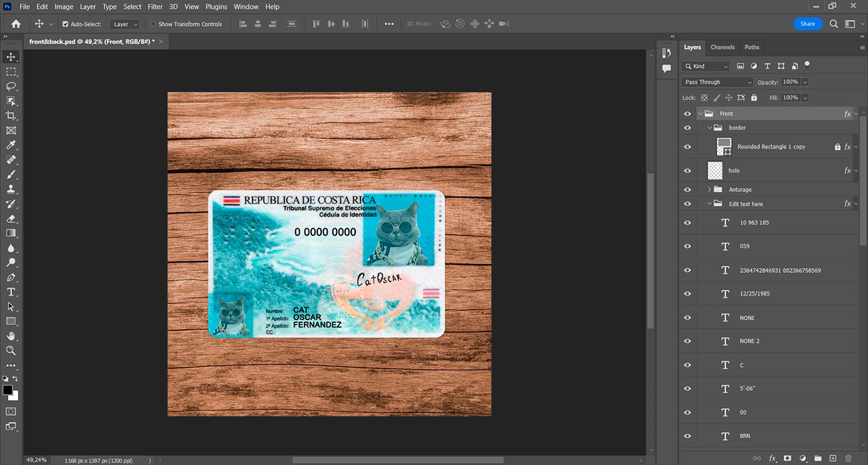Click the zoom percentage field 49,24%
Screen dimensions: 868x465
[37, 460]
